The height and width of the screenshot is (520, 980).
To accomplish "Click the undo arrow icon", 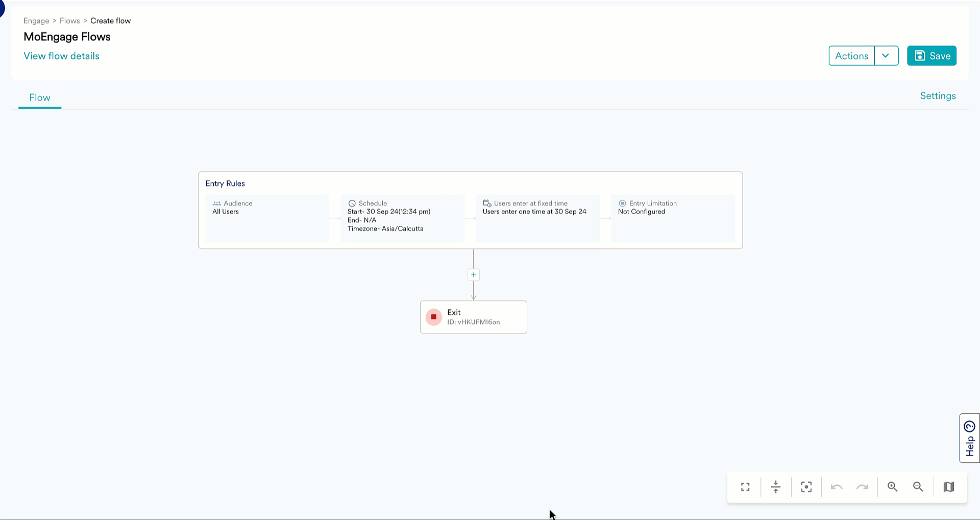I will (x=837, y=487).
